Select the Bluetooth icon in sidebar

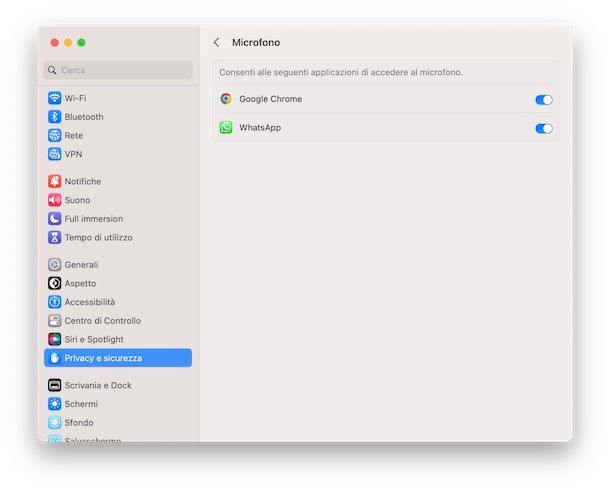(54, 117)
